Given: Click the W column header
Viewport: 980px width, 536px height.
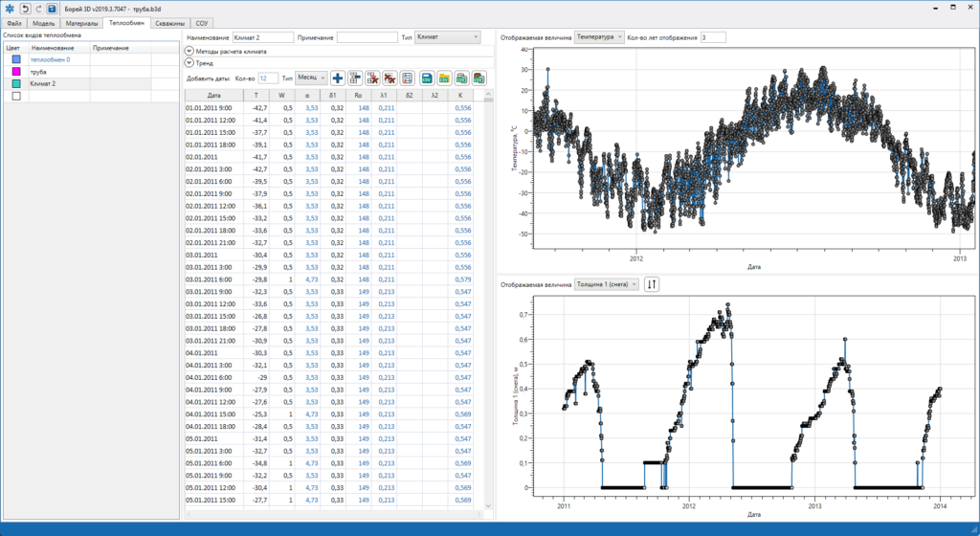Looking at the screenshot, I should pyautogui.click(x=282, y=95).
